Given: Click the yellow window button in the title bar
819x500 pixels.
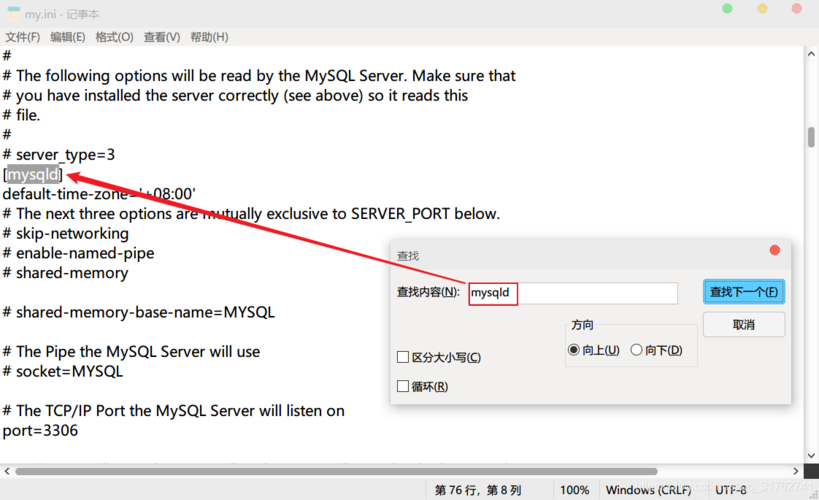Looking at the screenshot, I should (x=763, y=8).
